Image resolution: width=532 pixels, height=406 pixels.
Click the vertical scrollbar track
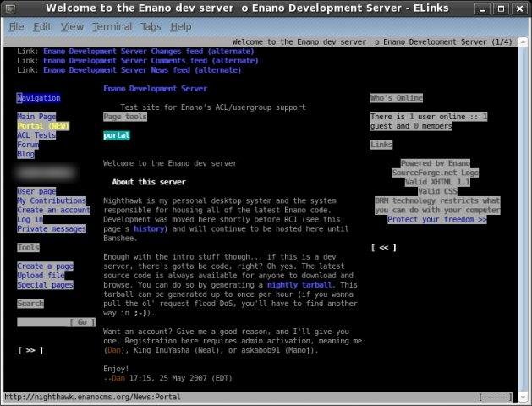coord(523,221)
